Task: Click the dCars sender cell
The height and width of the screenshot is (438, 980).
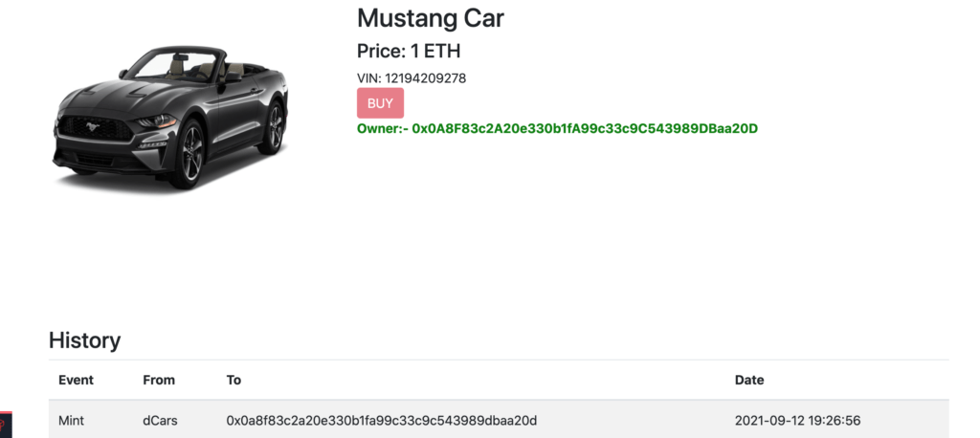Action: pos(160,421)
